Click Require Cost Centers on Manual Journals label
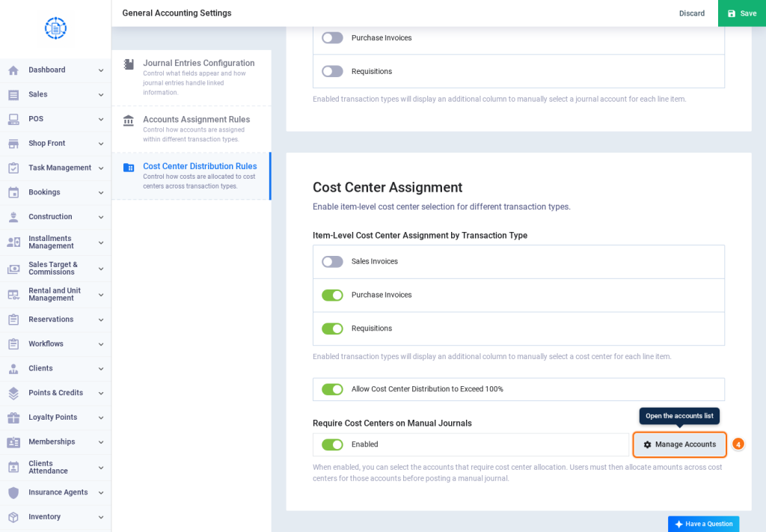This screenshot has height=532, width=766. click(392, 423)
